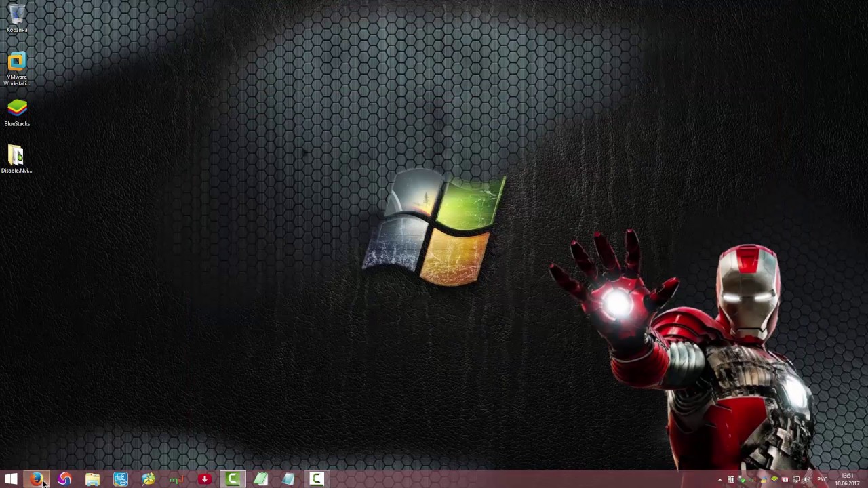Open the red download arrow taskbar app
This screenshot has width=868, height=488.
pyautogui.click(x=204, y=480)
